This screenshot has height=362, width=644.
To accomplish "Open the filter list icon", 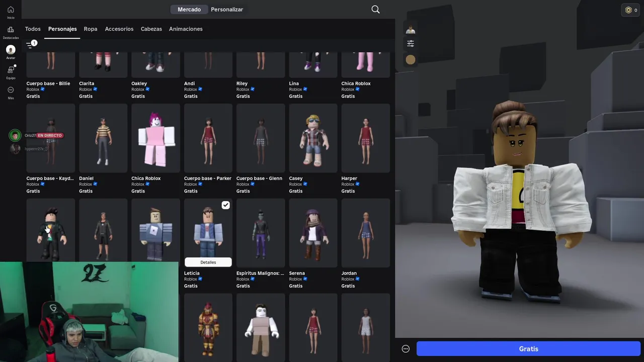I will pyautogui.click(x=30, y=45).
